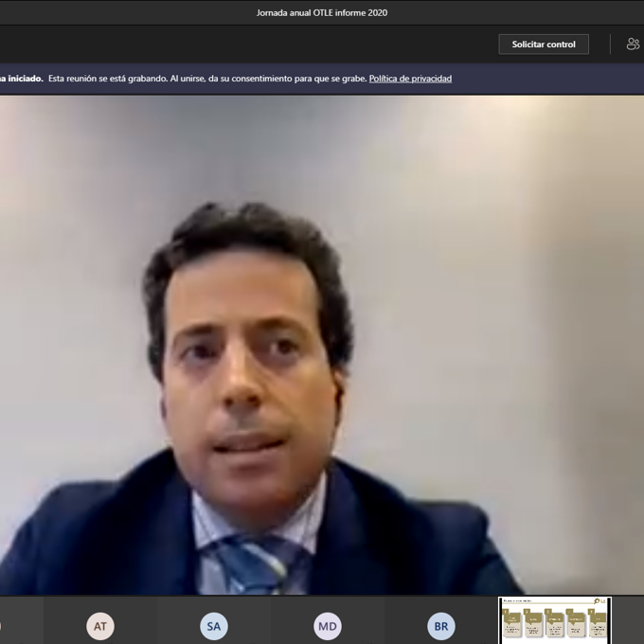Click the logo in the shared slide thumbnail
Viewport: 644px width, 644px height.
click(x=598, y=601)
